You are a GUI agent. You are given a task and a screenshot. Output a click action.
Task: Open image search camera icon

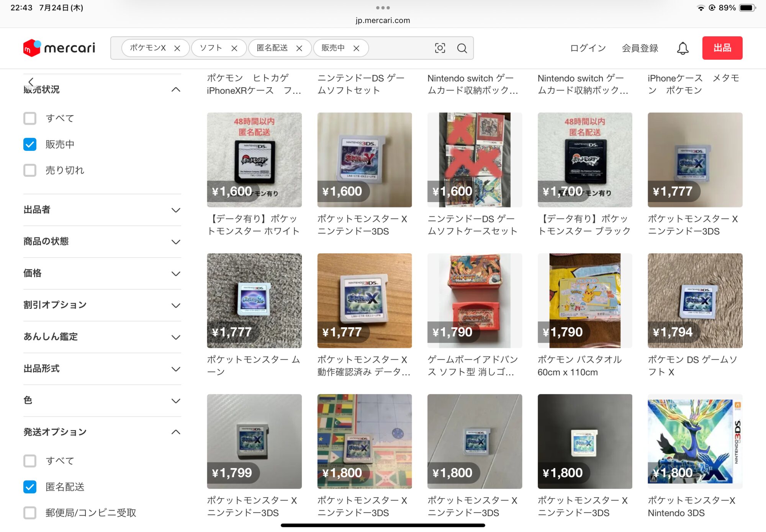[x=440, y=48]
